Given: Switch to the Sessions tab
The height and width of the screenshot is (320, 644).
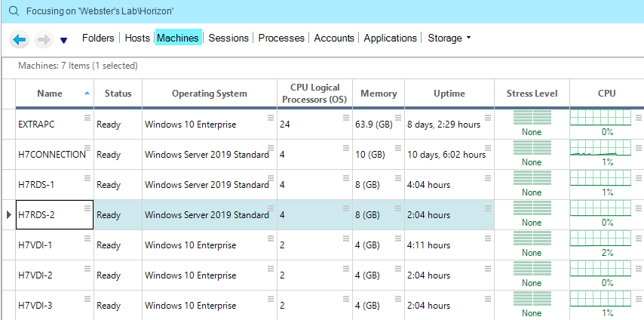Looking at the screenshot, I should click(x=228, y=38).
